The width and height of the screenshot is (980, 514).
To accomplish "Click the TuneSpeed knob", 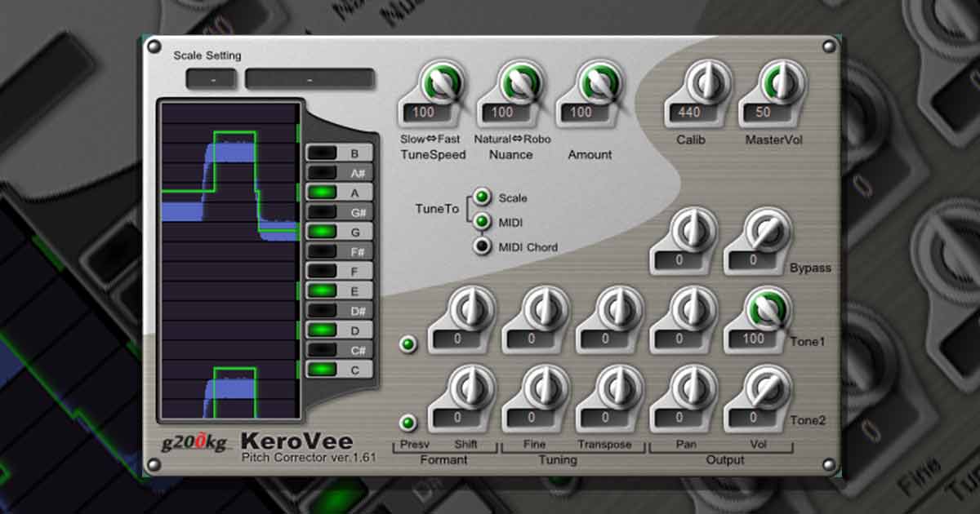I will coord(442,82).
